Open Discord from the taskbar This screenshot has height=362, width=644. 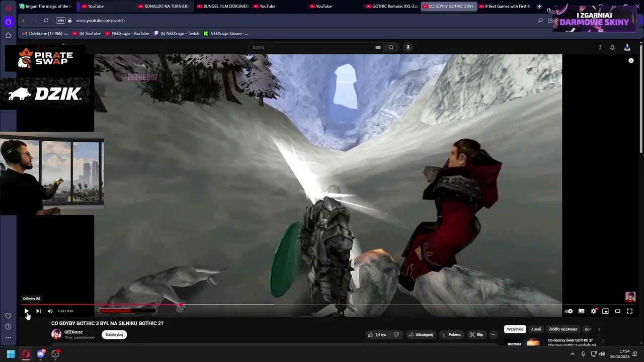coord(41,354)
